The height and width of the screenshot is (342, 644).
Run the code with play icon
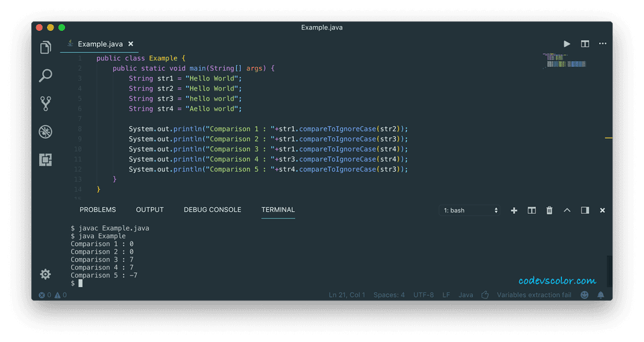(x=567, y=44)
